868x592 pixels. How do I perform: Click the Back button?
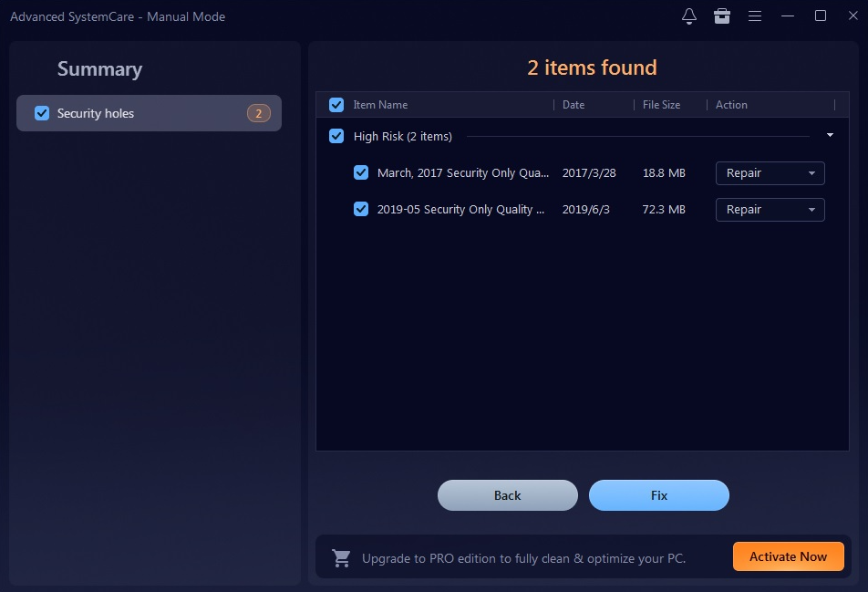tap(507, 495)
